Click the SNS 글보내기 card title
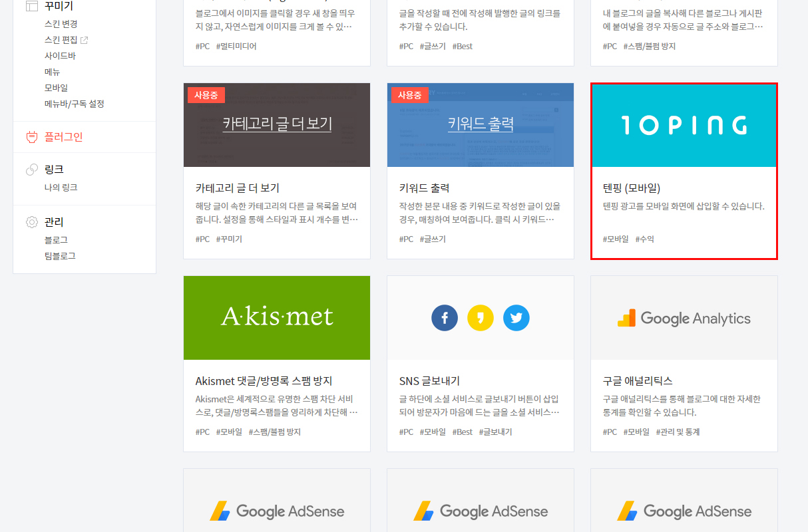808x532 pixels. [x=429, y=381]
